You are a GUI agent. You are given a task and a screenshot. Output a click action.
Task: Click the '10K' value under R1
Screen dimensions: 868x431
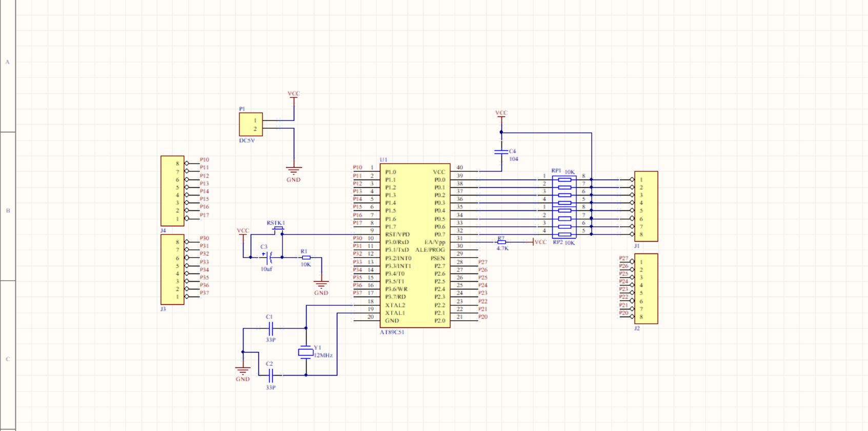(306, 265)
